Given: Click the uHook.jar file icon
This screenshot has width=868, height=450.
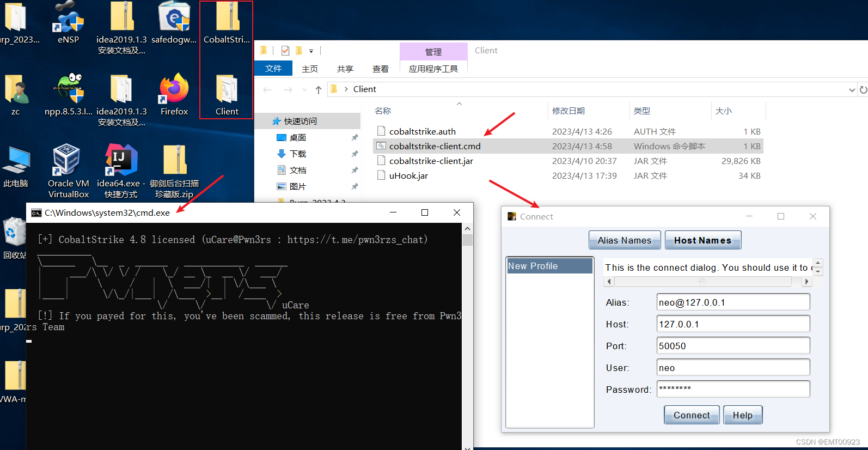Looking at the screenshot, I should coord(381,175).
